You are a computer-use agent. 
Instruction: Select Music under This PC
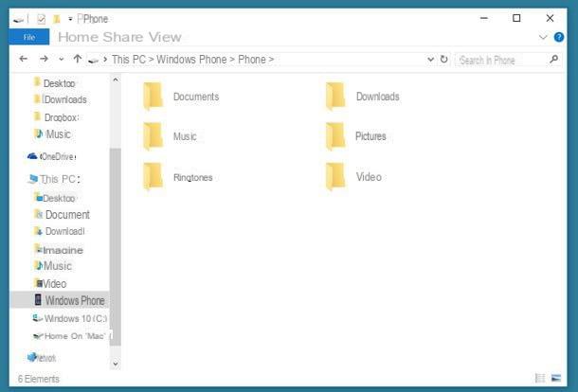pos(53,266)
